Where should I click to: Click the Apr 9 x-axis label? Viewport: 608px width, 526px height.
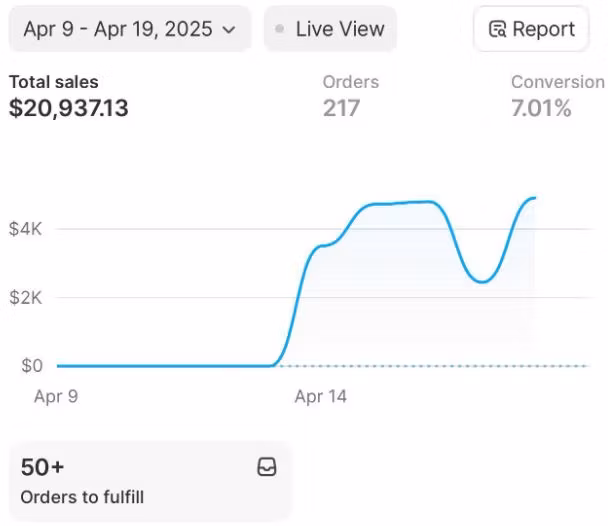point(56,397)
